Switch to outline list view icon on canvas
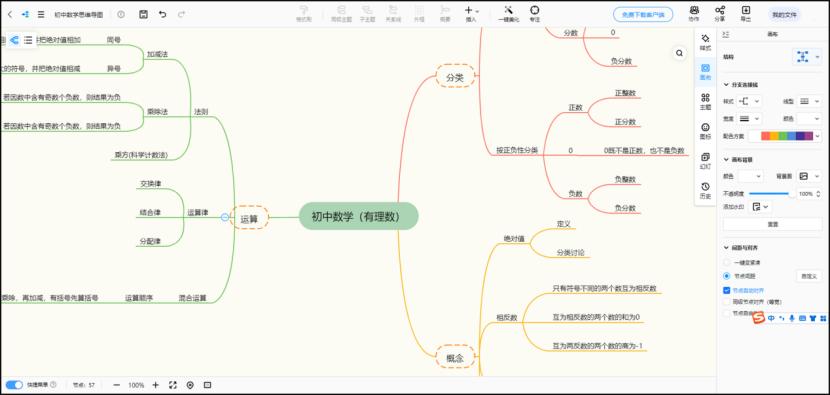The image size is (830, 395). click(x=28, y=40)
